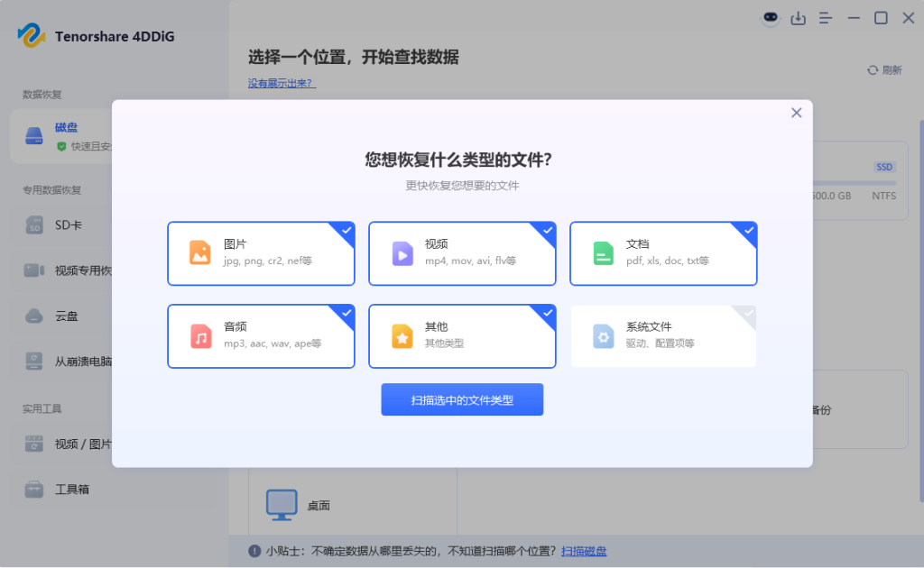Open the 没有展示出来? help link
Image resolution: width=924 pixels, height=568 pixels.
[281, 82]
